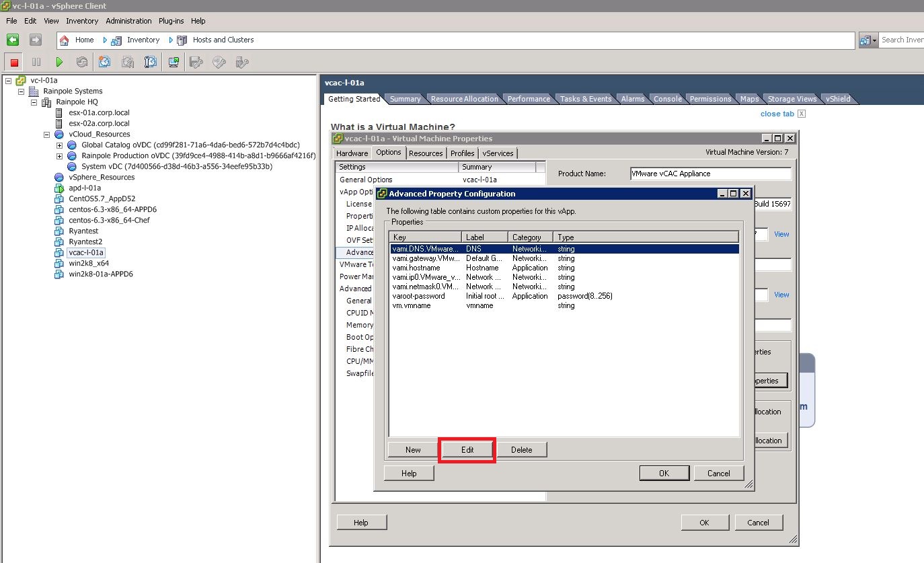924x563 pixels.
Task: Switch to the Storage Views tab
Action: pos(792,99)
